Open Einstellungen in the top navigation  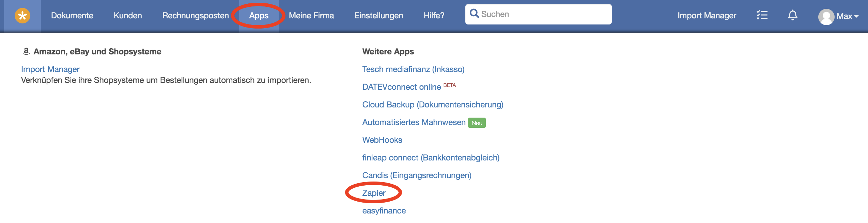coord(378,16)
